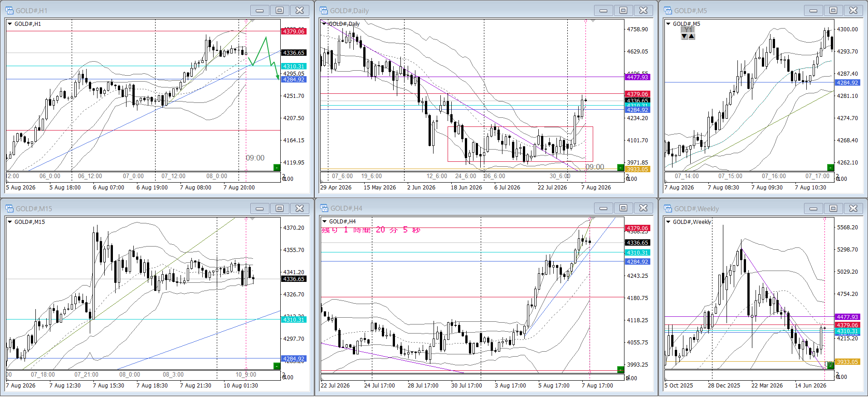Click the green minus button in H4 chart
868x397 pixels.
[620, 369]
